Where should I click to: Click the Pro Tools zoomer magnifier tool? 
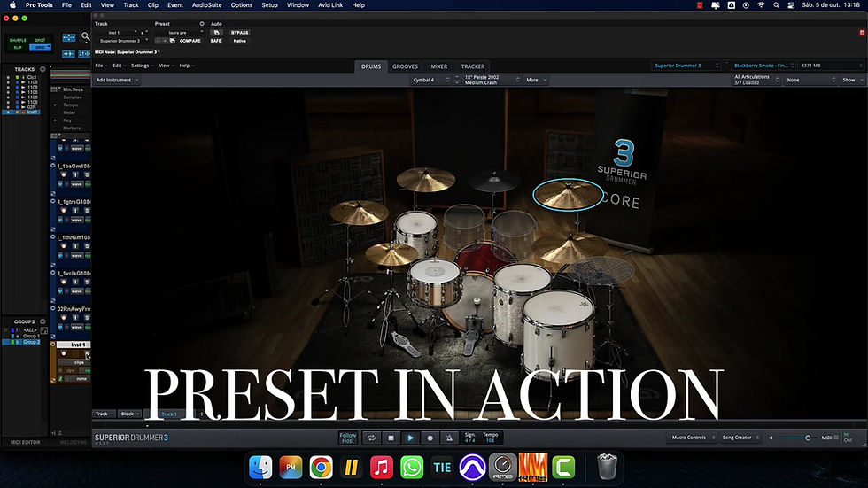click(x=85, y=37)
